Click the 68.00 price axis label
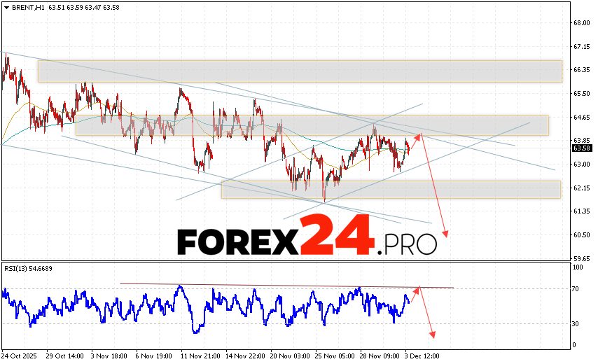Viewport: 598px width, 364px height. point(580,23)
